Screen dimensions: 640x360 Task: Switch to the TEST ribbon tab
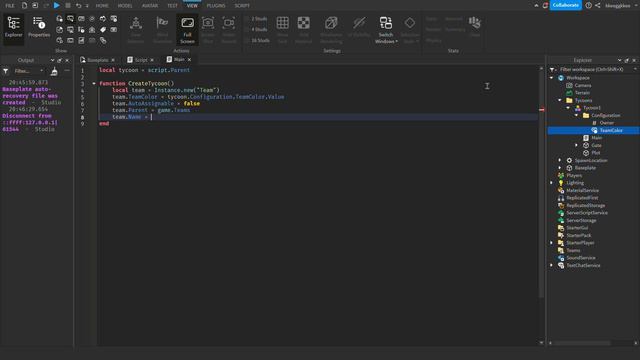click(172, 6)
